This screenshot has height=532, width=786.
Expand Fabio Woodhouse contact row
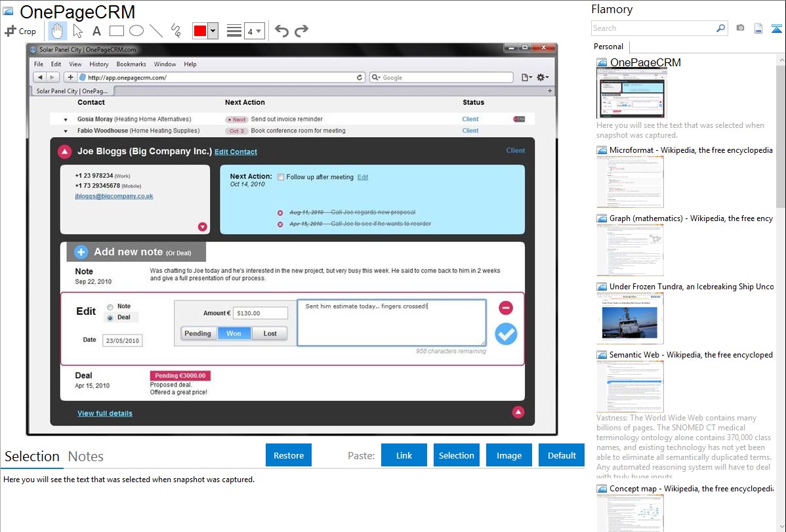point(65,131)
